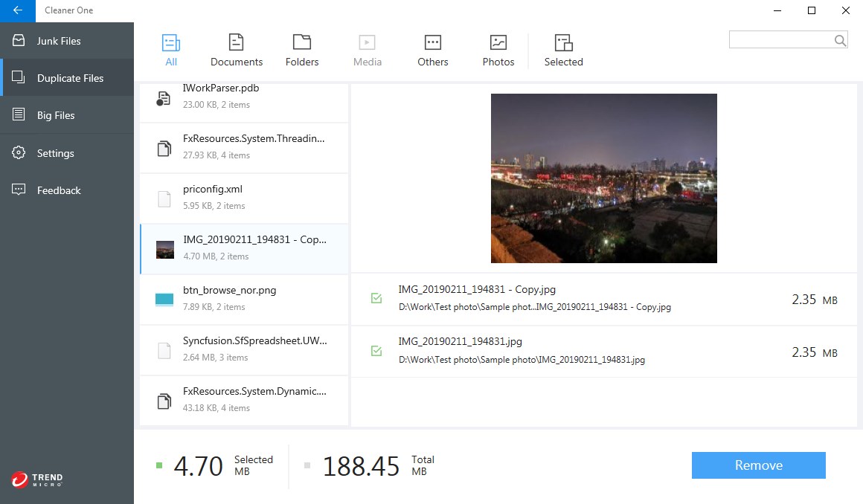Select FxResources.System.Dynamic... list entry
Image resolution: width=863 pixels, height=504 pixels.
point(244,401)
